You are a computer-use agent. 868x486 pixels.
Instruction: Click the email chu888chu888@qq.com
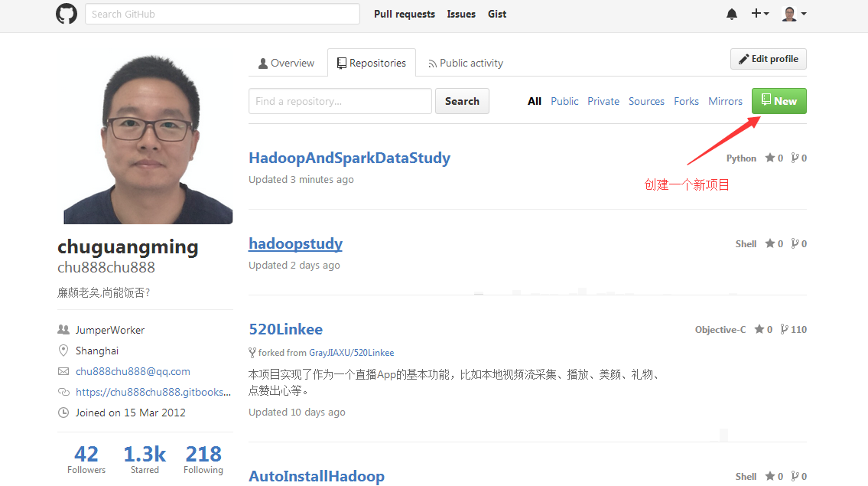[133, 371]
